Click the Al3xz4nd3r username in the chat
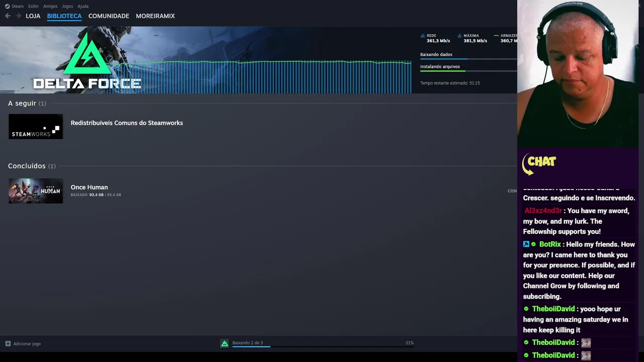 [542, 211]
